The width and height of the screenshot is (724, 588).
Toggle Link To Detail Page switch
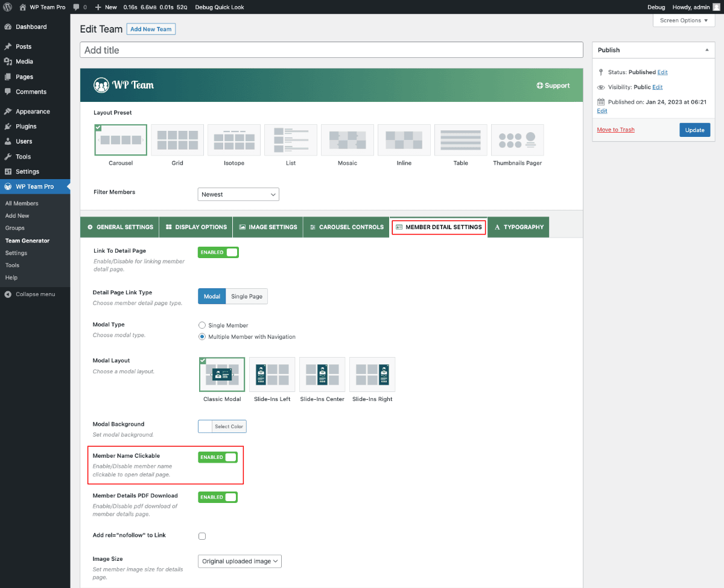pos(218,252)
